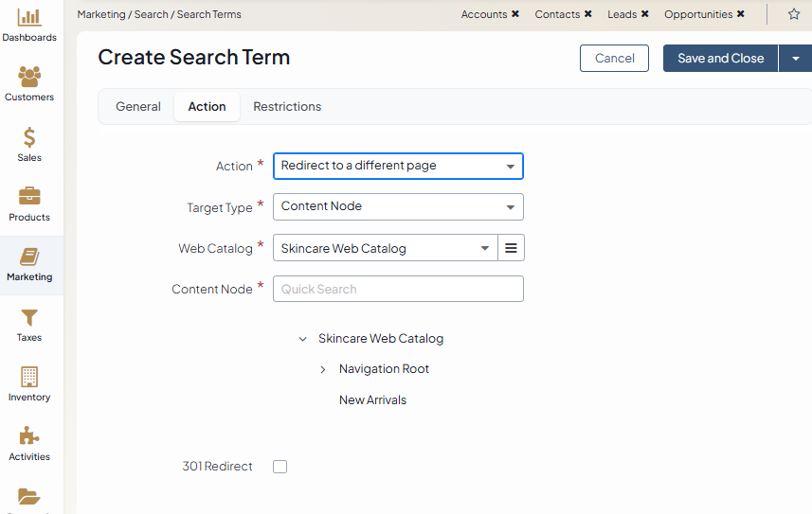Image resolution: width=812 pixels, height=514 pixels.
Task: Open the Dashboards sidebar icon
Action: tap(29, 18)
